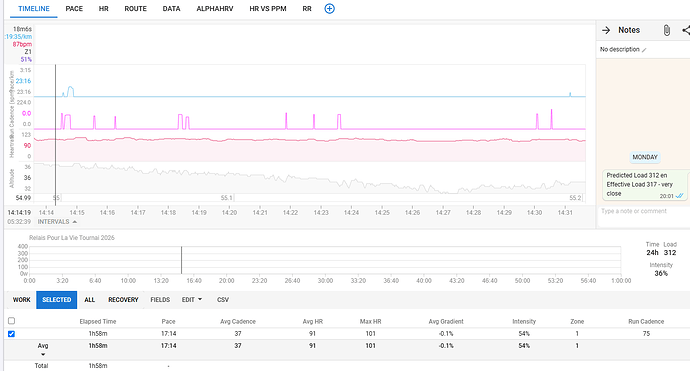Check read ticks on Predicted Load note
The width and height of the screenshot is (690, 371).
tap(679, 196)
